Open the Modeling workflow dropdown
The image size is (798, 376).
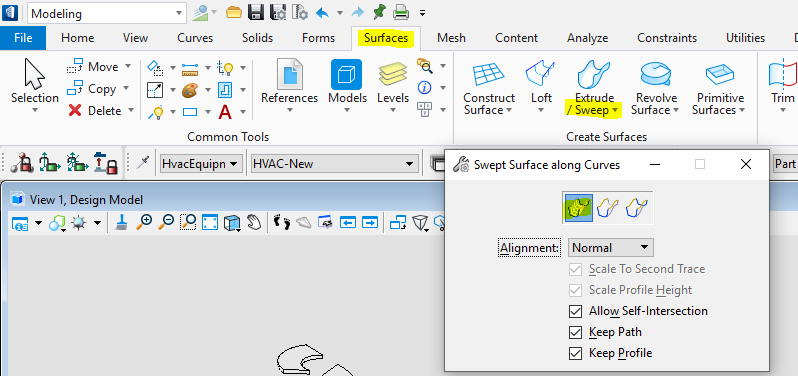tap(107, 13)
